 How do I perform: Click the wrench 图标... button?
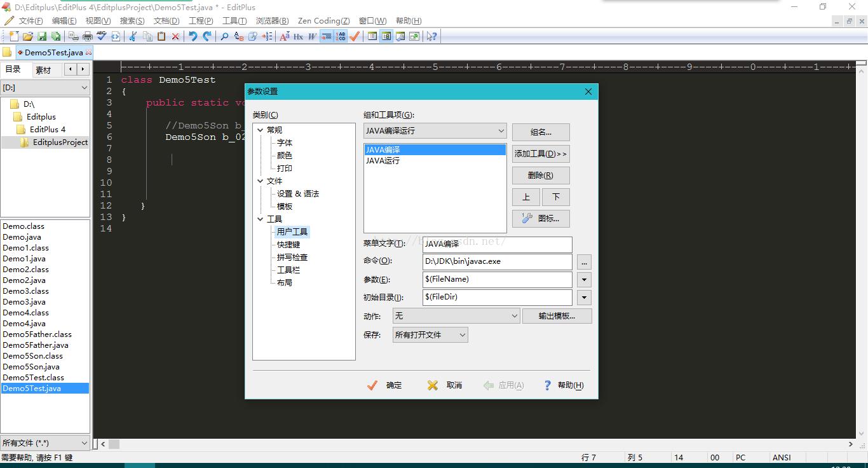[541, 218]
